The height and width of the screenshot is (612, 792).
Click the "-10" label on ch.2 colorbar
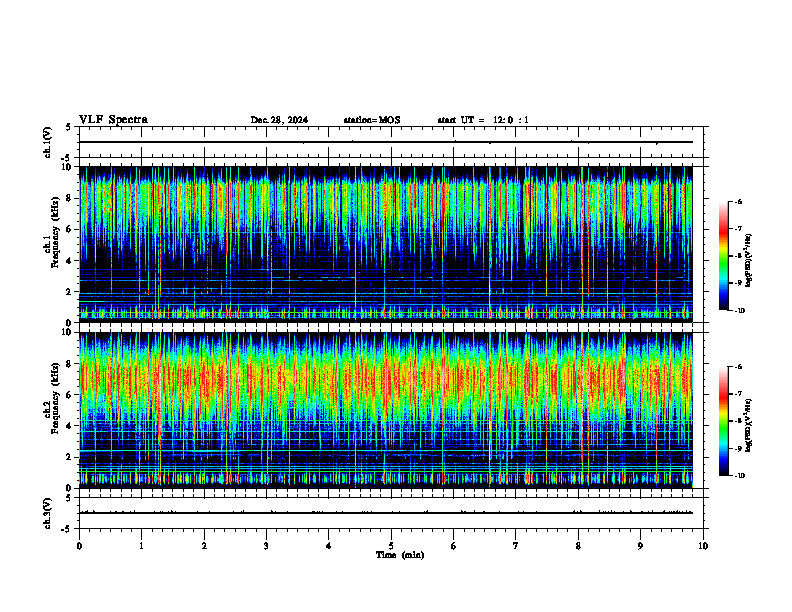(738, 476)
